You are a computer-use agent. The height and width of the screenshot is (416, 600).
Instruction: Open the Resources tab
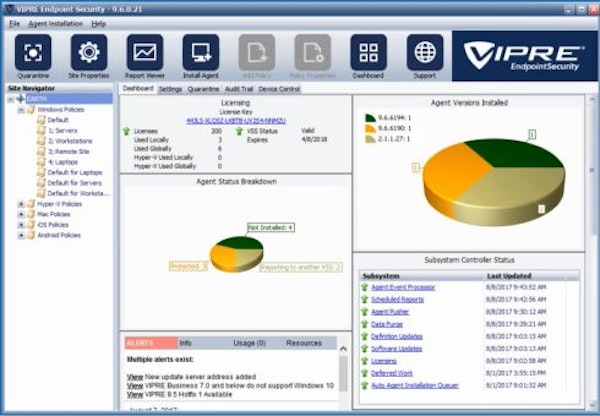[x=304, y=343]
